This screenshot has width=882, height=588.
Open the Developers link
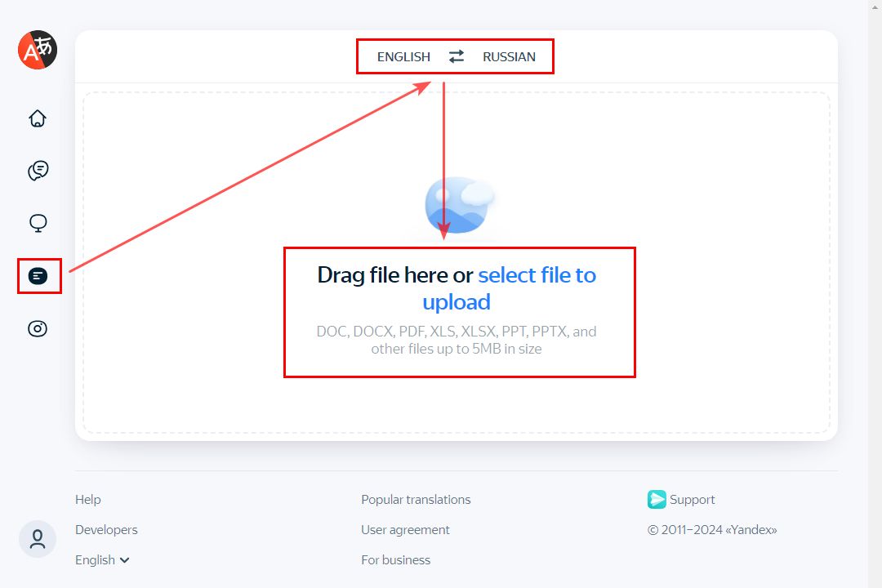point(106,529)
